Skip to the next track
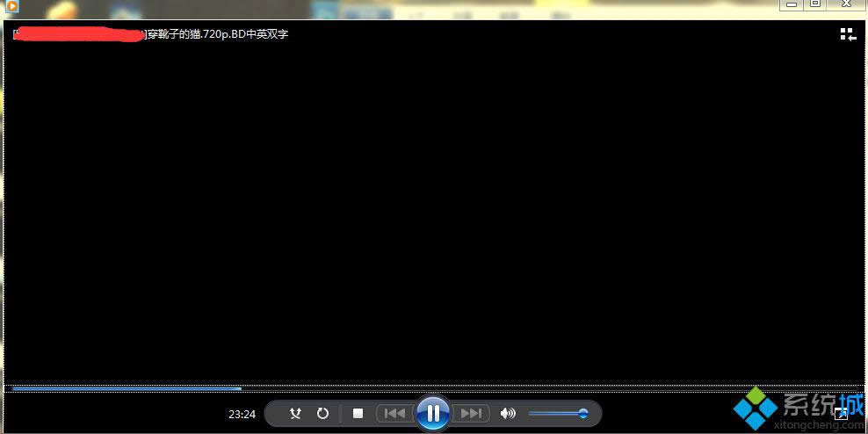 tap(471, 414)
